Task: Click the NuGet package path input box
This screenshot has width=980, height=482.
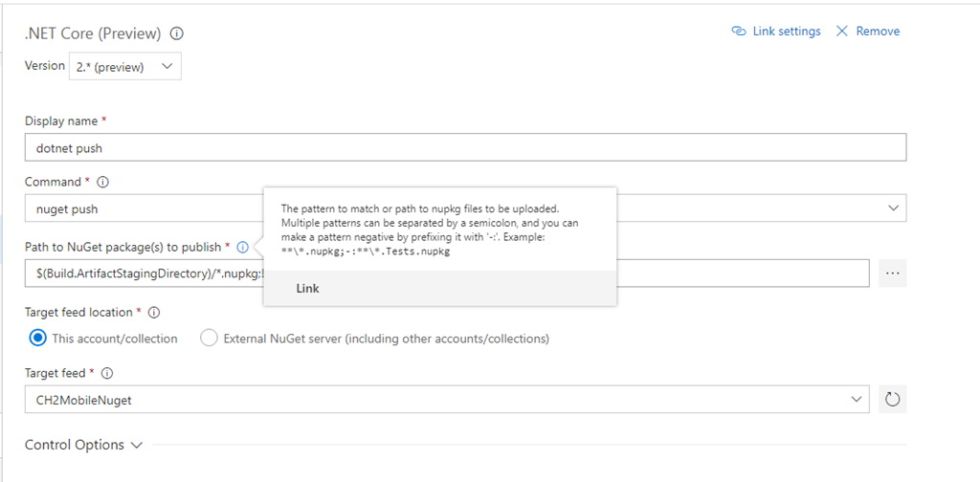Action: pyautogui.click(x=144, y=273)
